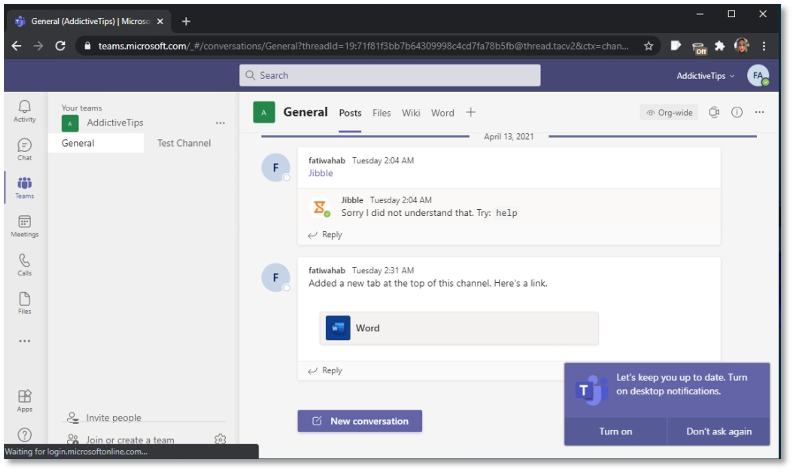Click the General channel A avatar
This screenshot has height=472, width=794.
[x=264, y=112]
